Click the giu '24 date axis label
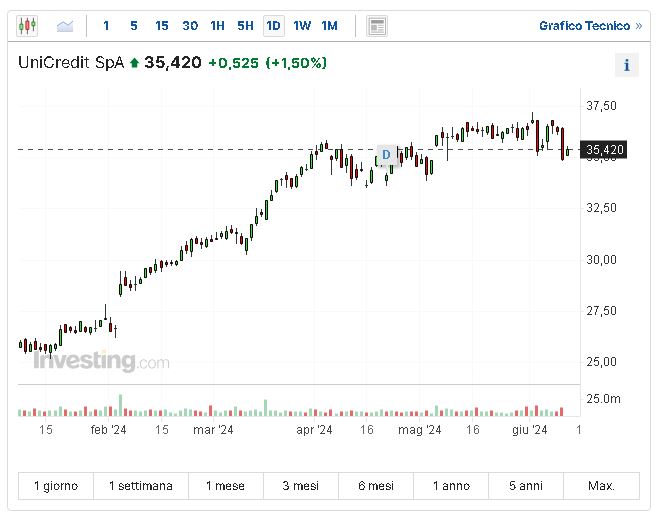 tap(530, 430)
